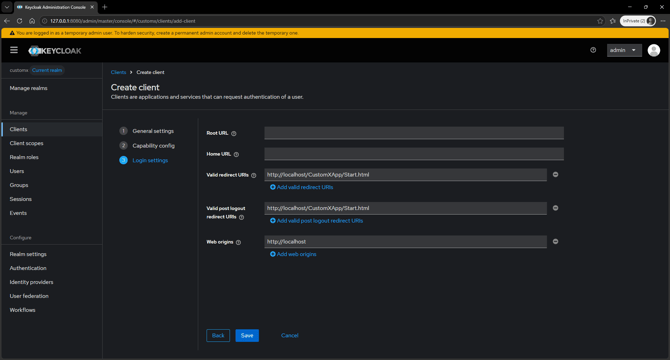The image size is (670, 360).
Task: Go to browser home page
Action: coord(32,21)
